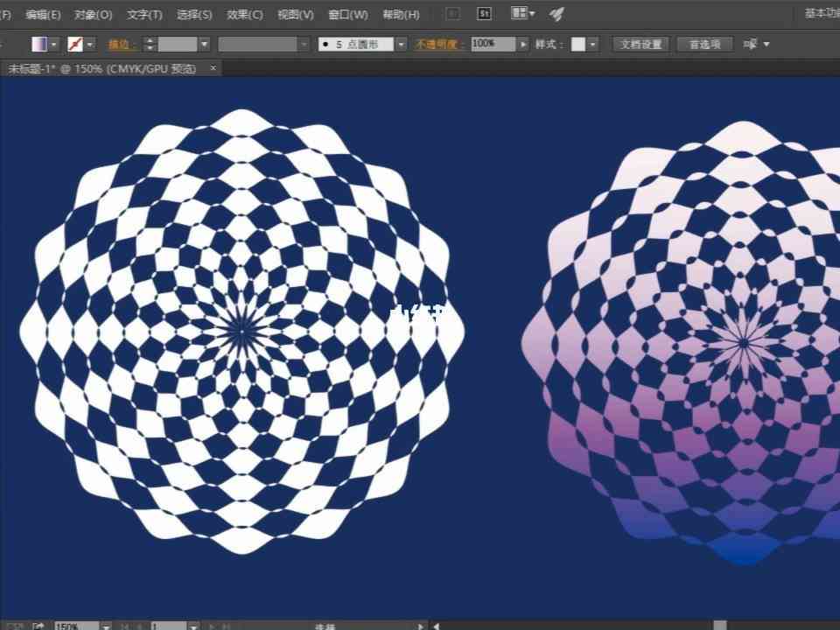
Task: Open the 基本功能 workspace switcher
Action: pyautogui.click(x=822, y=13)
